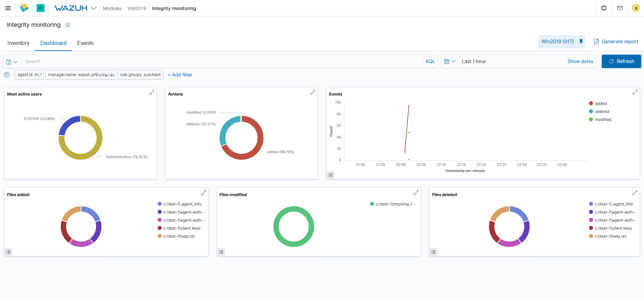Expand the Most active users panel

tap(152, 92)
